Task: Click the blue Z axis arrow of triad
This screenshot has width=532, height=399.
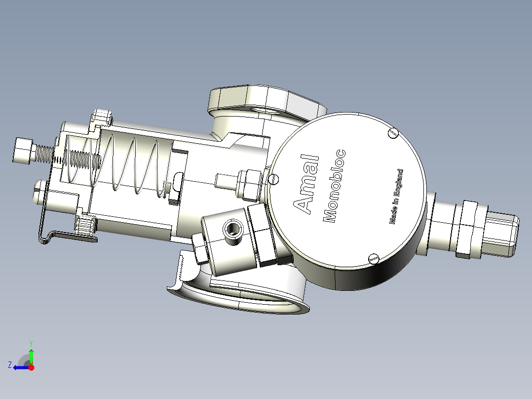Action: (x=21, y=367)
